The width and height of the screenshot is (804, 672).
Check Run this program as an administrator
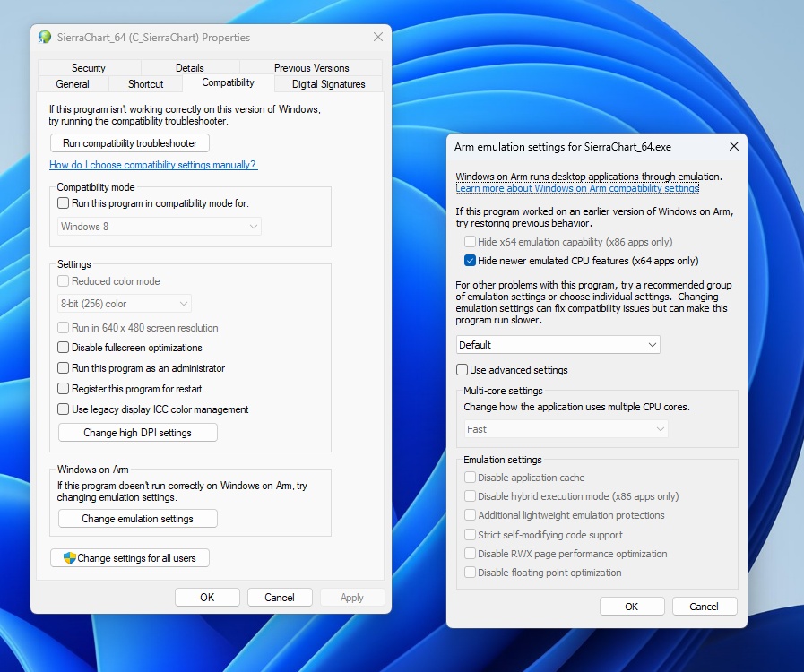click(x=63, y=368)
